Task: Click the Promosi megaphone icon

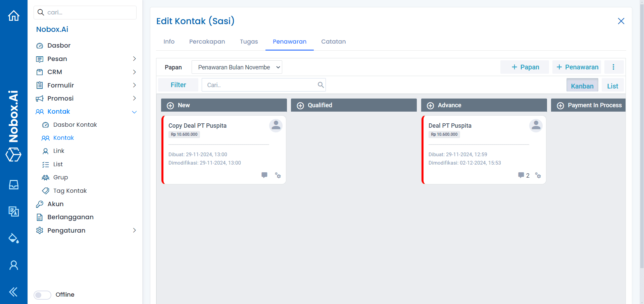Action: point(40,98)
